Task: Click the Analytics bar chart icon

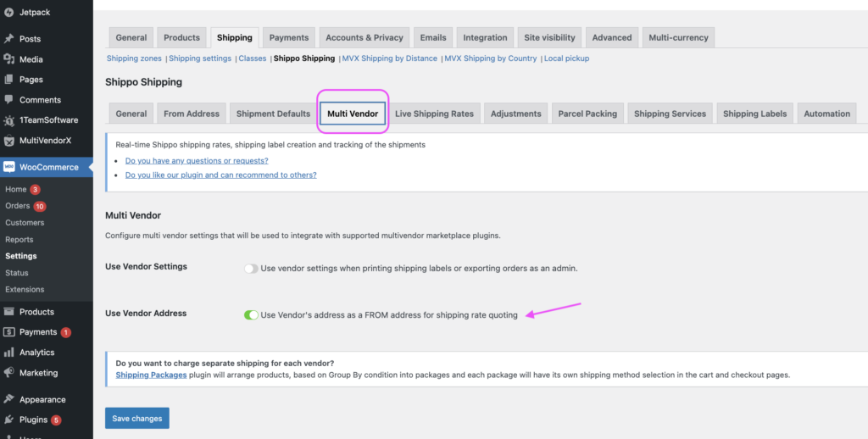Action: (x=8, y=353)
